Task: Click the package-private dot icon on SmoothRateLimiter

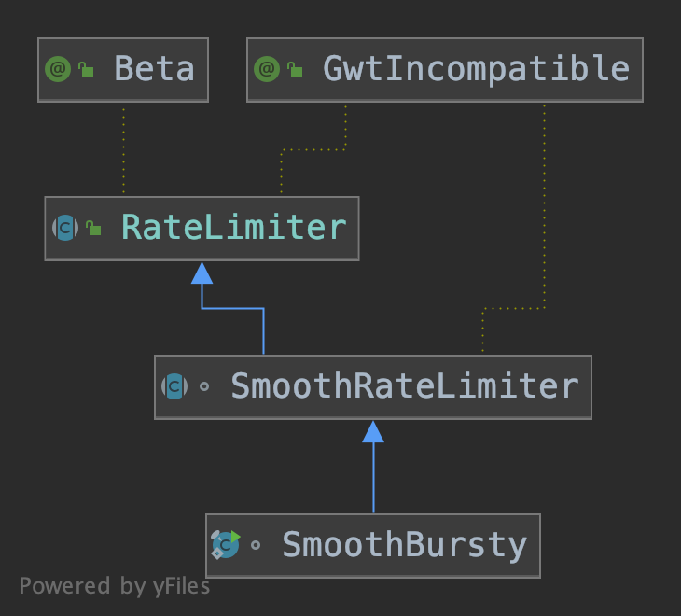Action: 204,387
